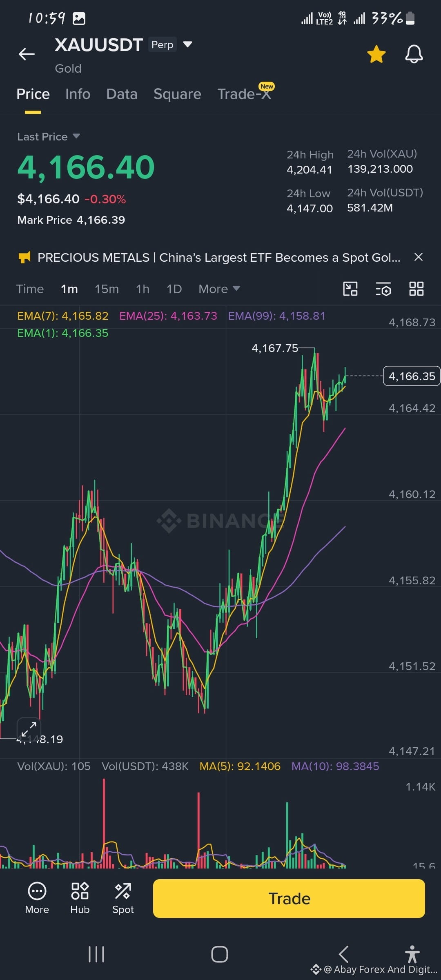This screenshot has height=980, width=441.
Task: Open the Hub shortcut
Action: coord(80,898)
